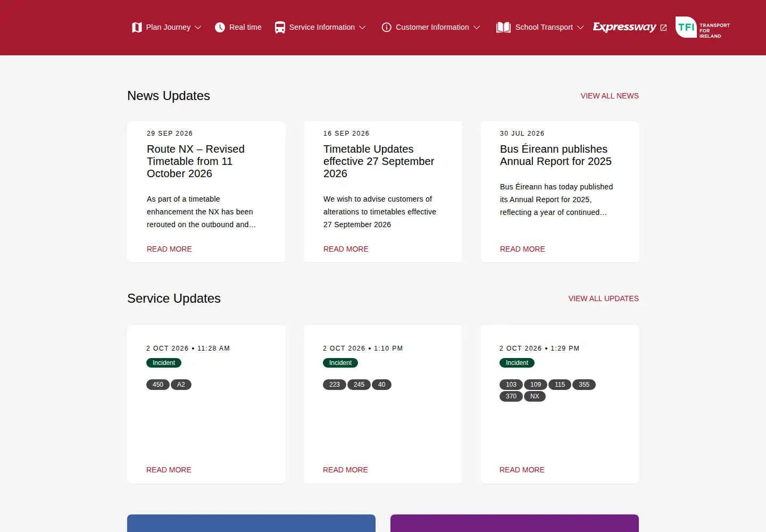Read more on the 1:10 PM incident

(x=345, y=470)
